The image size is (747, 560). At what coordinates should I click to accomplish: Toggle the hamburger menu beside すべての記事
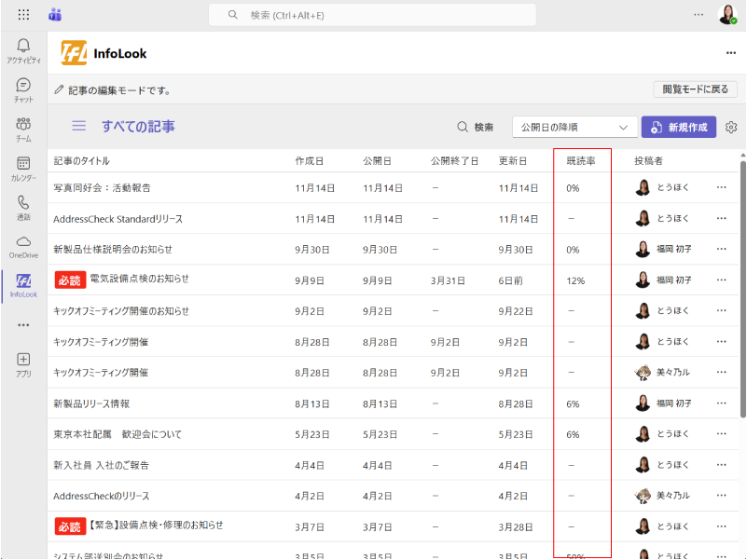pyautogui.click(x=79, y=127)
